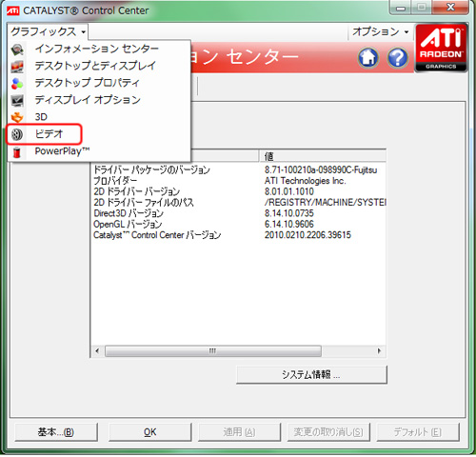Select the プロバイダー row

pos(239,181)
